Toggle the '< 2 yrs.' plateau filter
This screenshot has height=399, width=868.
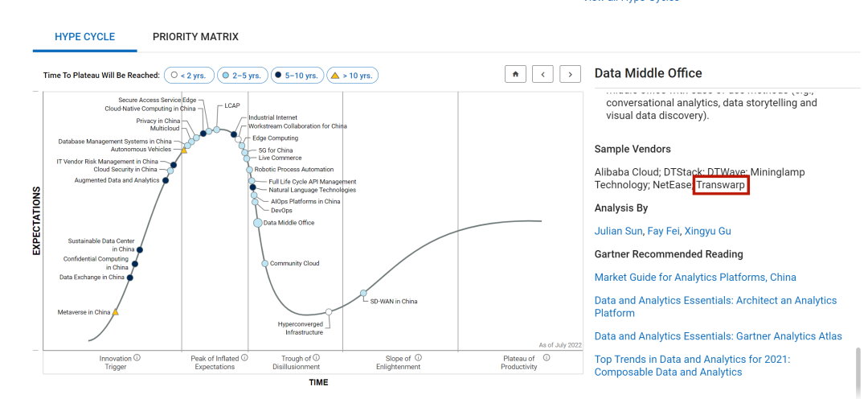coord(189,76)
